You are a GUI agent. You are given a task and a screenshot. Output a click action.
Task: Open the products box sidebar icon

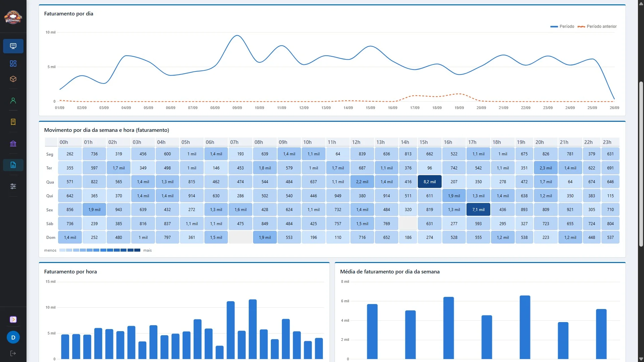(x=13, y=79)
